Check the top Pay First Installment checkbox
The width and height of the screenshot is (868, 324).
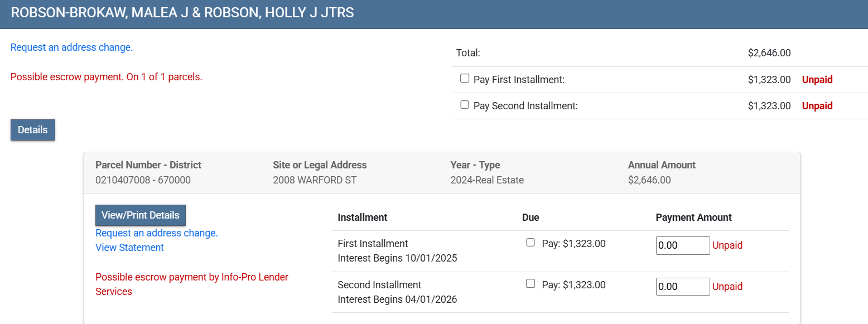click(x=465, y=79)
